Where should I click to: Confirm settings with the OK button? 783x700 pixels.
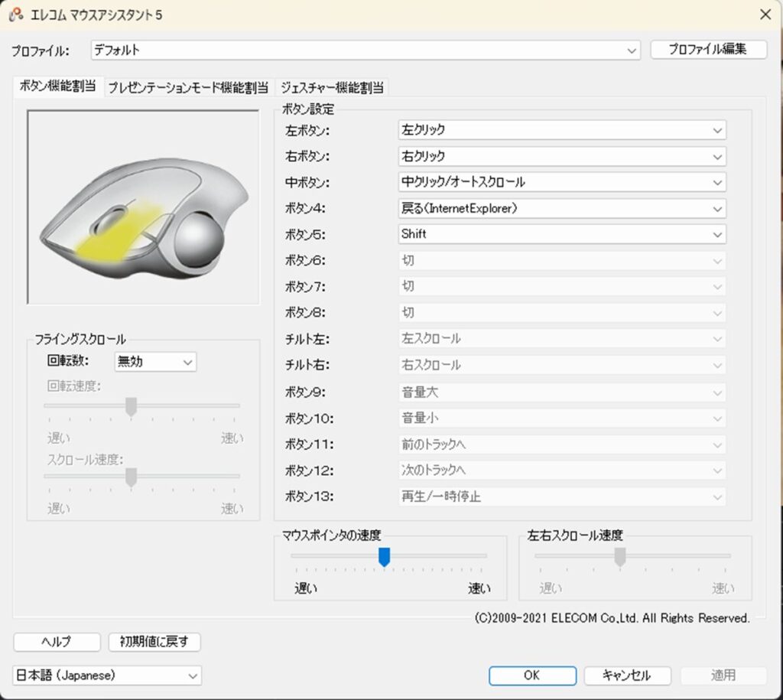point(532,676)
